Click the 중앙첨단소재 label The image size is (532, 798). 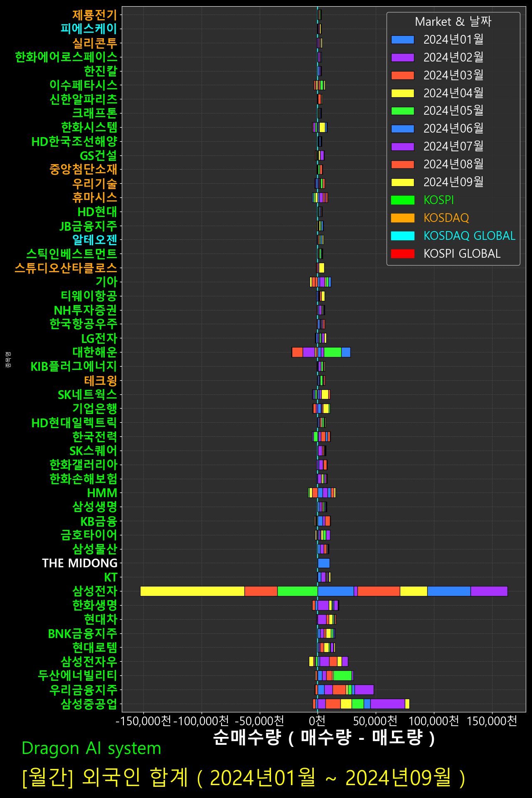click(83, 170)
